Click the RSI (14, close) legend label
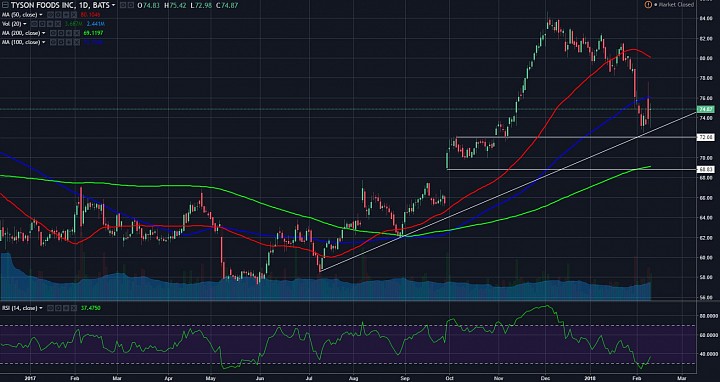 [x=19, y=308]
